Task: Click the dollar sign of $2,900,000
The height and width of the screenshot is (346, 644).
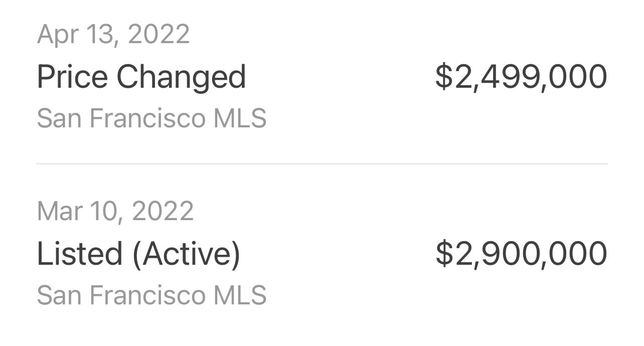Action: 443,254
